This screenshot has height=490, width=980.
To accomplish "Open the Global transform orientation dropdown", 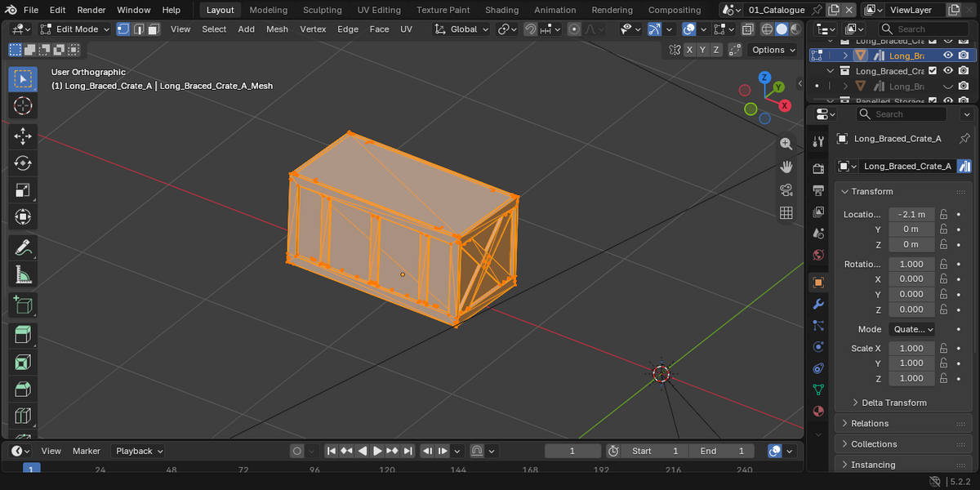I will click(x=461, y=29).
